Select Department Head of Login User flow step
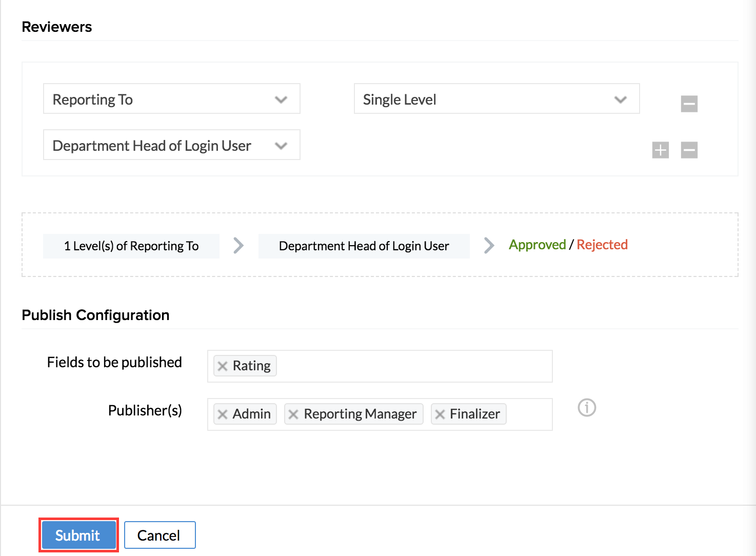The image size is (756, 556). tap(364, 246)
